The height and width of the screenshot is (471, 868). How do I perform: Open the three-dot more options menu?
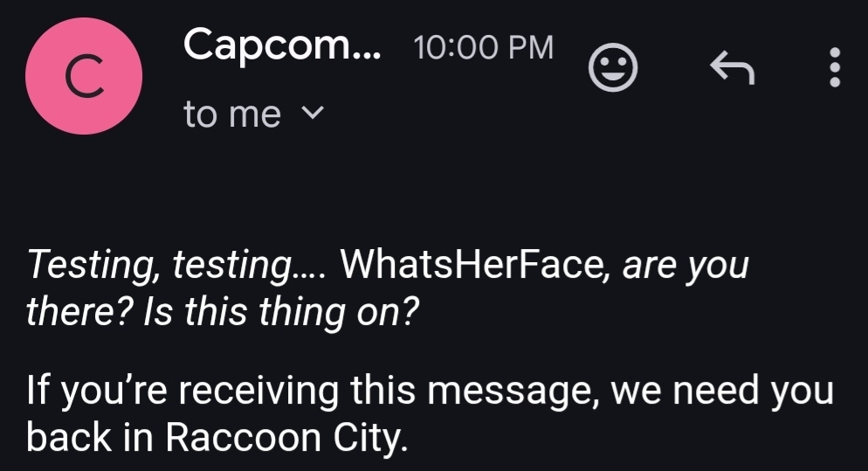pos(834,67)
